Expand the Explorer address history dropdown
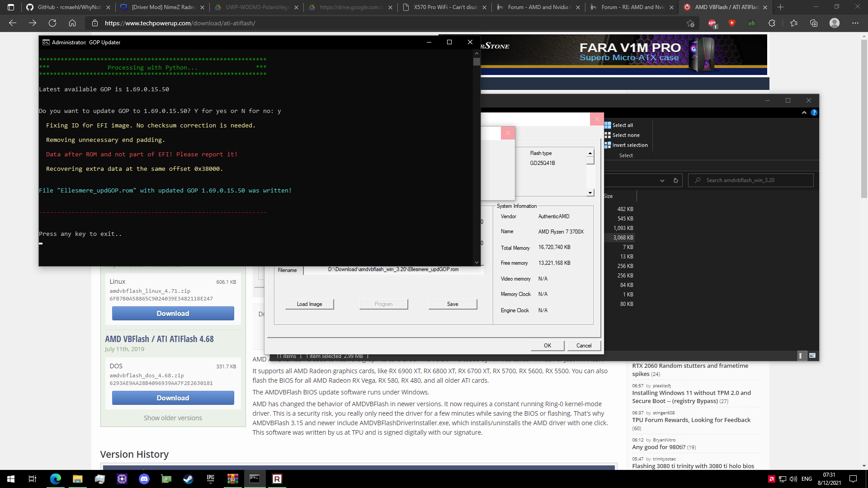868x488 pixels. coord(662,180)
